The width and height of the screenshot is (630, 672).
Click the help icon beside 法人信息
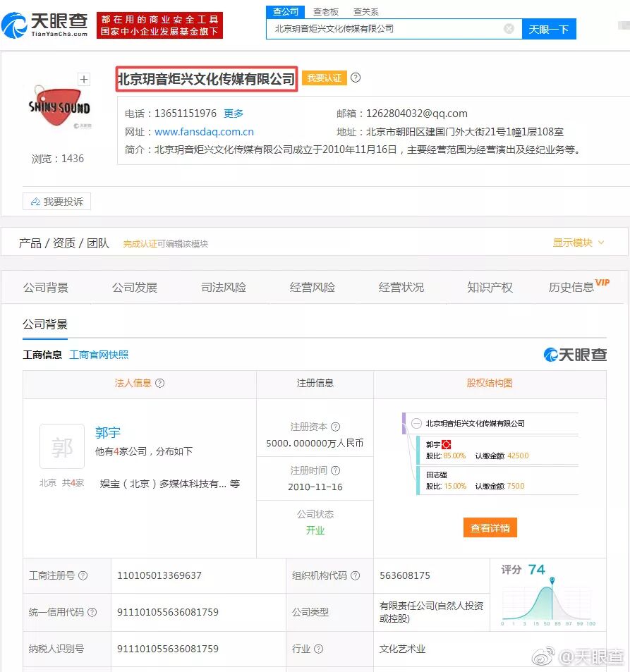click(x=160, y=383)
